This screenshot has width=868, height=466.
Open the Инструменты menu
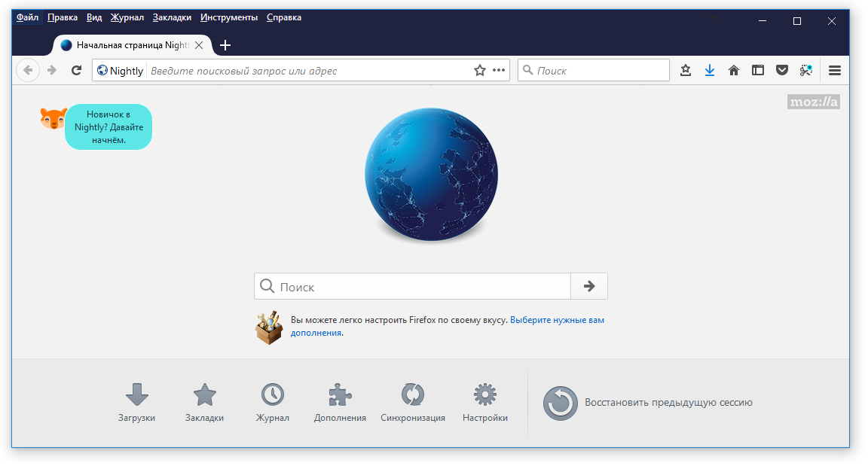[229, 17]
